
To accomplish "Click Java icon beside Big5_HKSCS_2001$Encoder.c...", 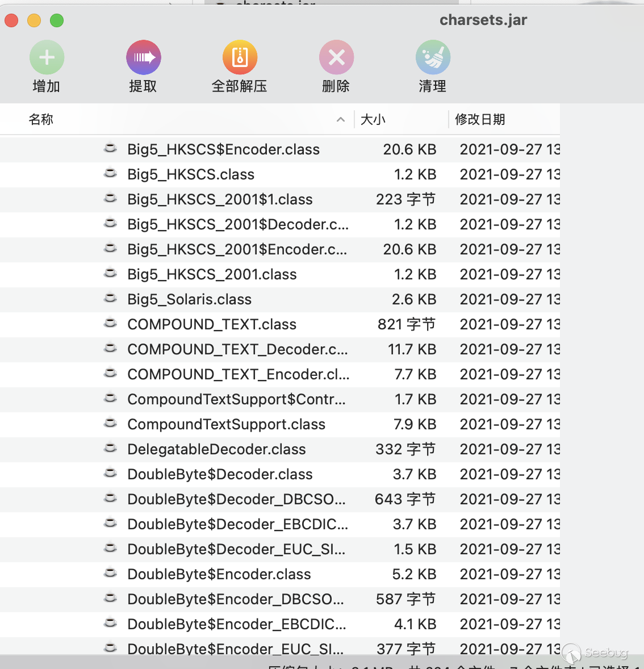I will coord(111,248).
